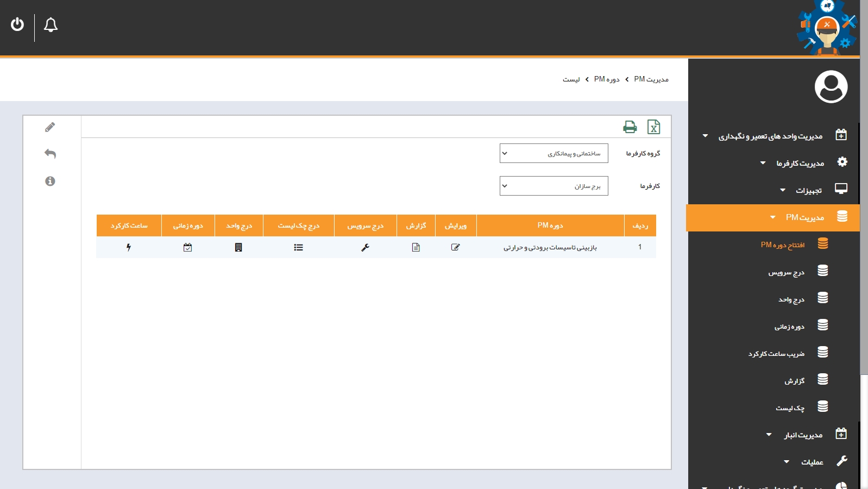The width and height of the screenshot is (868, 489).
Task: Click the user profile avatar
Action: click(831, 86)
